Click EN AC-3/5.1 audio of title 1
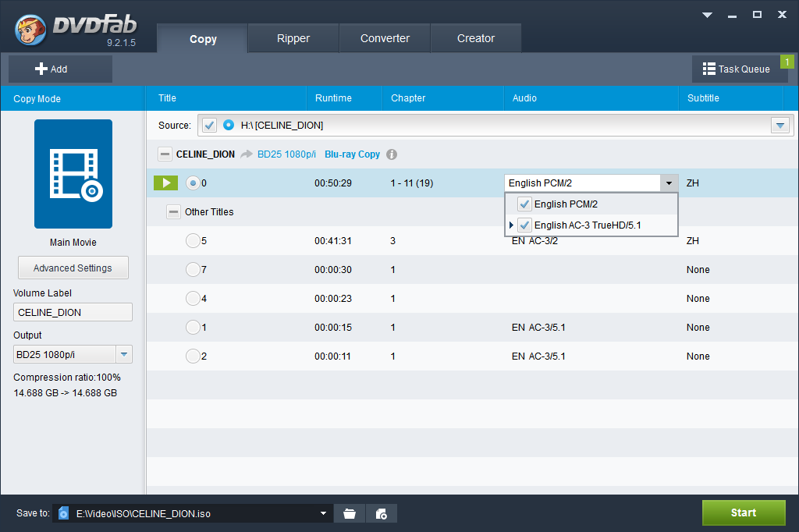Viewport: 799px width, 532px height. [538, 327]
